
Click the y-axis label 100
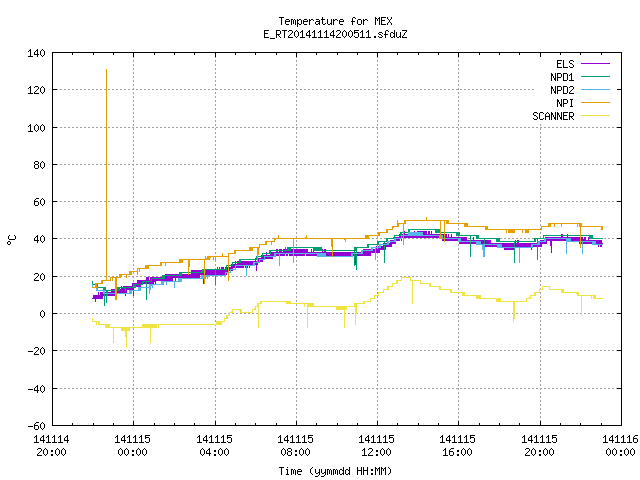click(x=36, y=128)
